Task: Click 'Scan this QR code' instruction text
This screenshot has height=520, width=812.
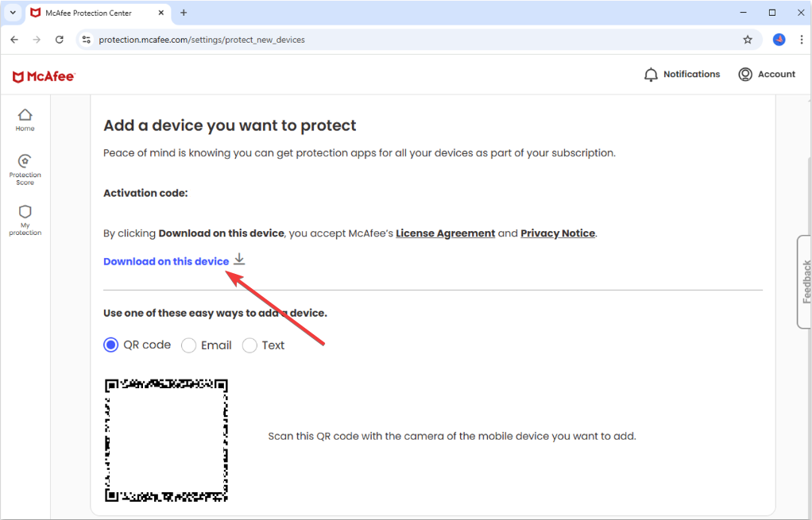Action: pyautogui.click(x=451, y=436)
